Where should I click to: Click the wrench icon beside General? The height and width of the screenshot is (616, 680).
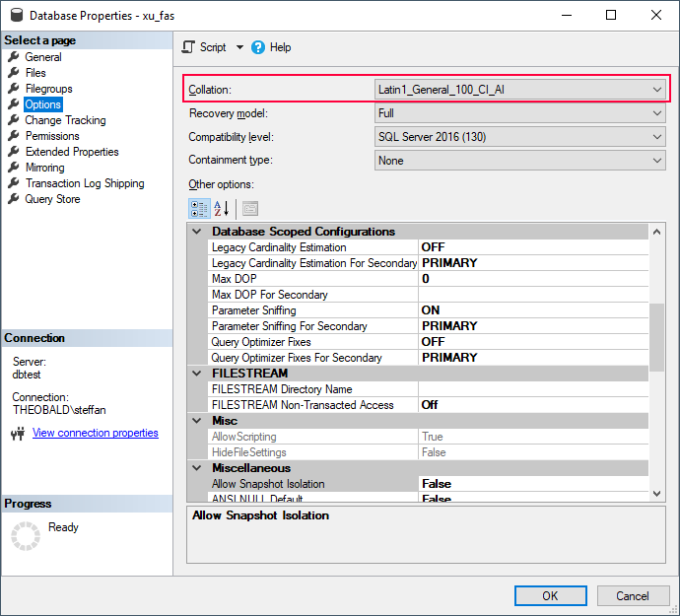point(14,57)
